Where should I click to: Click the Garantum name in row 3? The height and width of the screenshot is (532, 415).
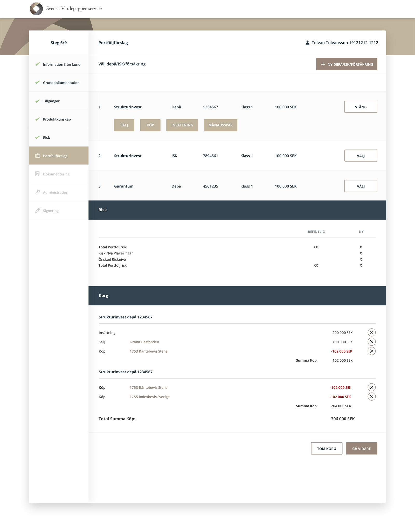[124, 186]
